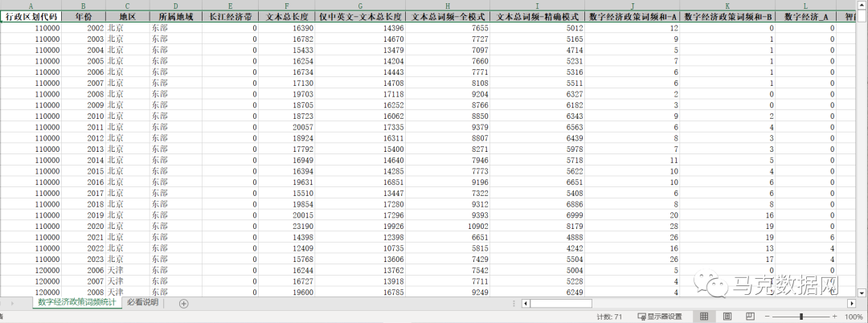Add a new sheet with the plus button
This screenshot has height=323, width=868.
(184, 303)
